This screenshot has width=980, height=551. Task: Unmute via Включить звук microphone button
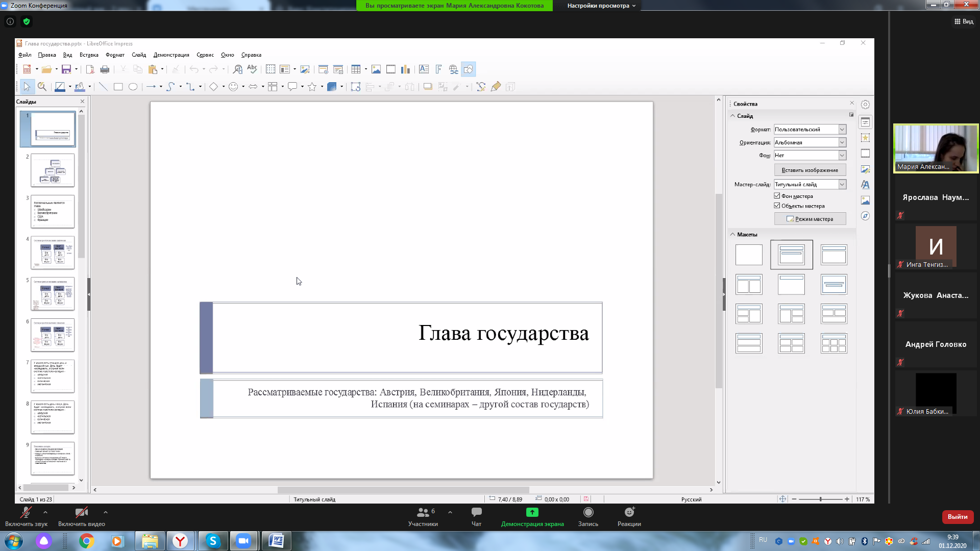[x=26, y=517]
